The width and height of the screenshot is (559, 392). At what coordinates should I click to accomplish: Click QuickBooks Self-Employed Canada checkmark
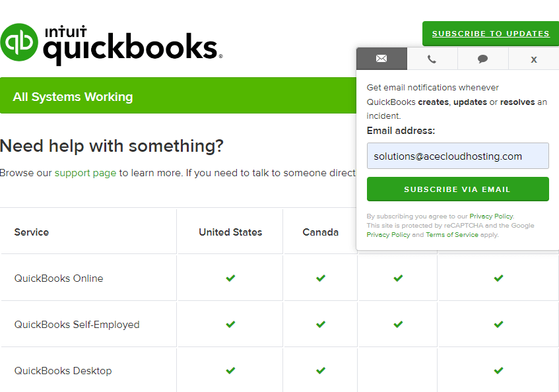321,325
